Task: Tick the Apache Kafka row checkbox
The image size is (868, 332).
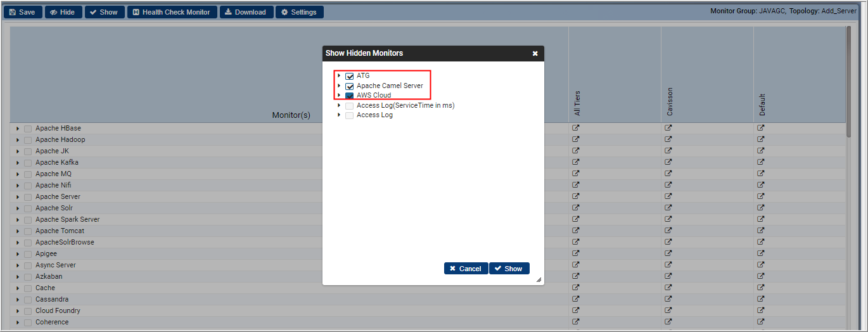Action: point(27,163)
